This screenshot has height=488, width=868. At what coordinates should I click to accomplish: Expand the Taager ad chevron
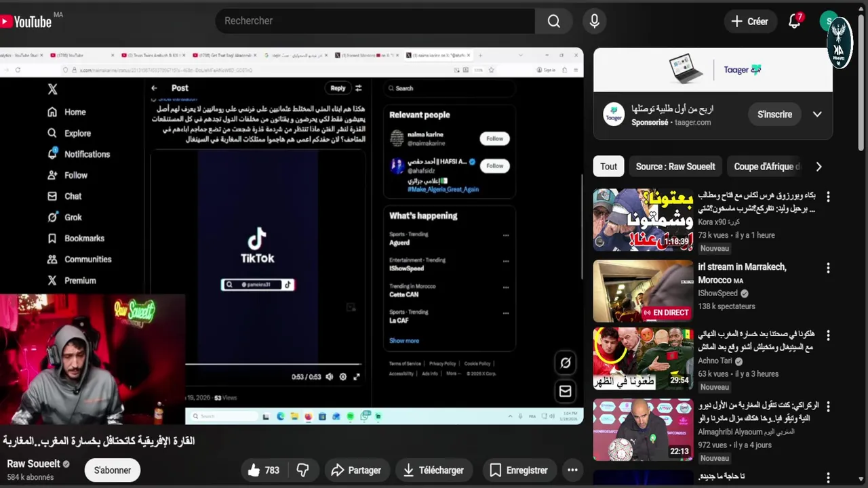pyautogui.click(x=817, y=114)
